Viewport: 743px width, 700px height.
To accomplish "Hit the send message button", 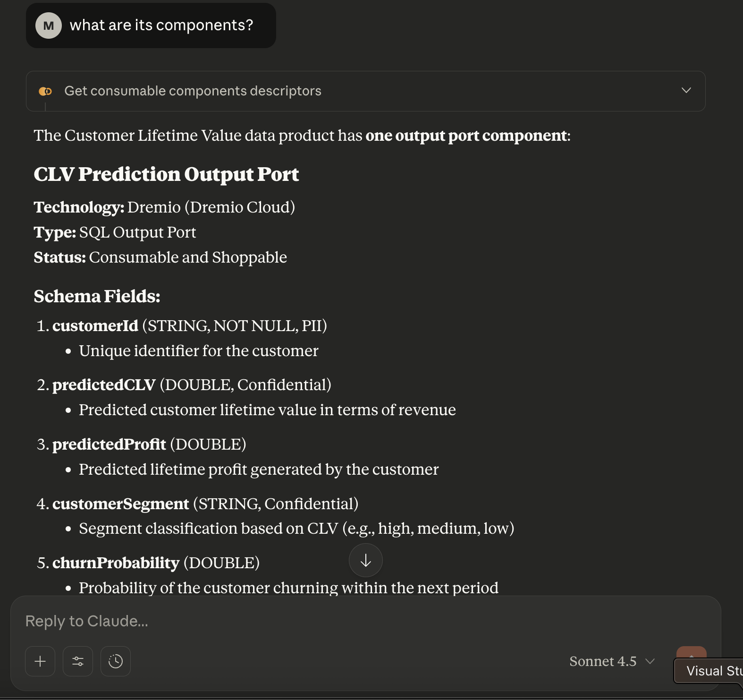I will point(691,654).
